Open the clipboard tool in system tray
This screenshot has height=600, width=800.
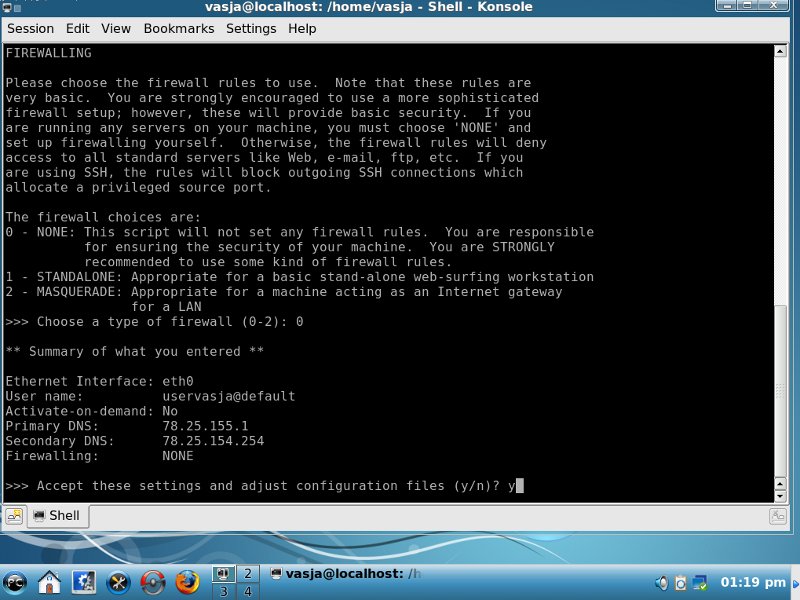[x=680, y=582]
